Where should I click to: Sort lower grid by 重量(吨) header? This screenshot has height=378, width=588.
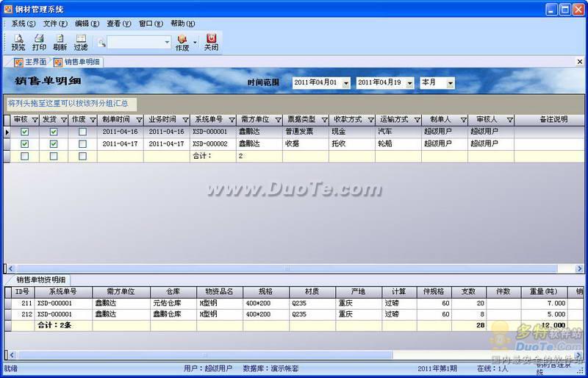tap(544, 292)
